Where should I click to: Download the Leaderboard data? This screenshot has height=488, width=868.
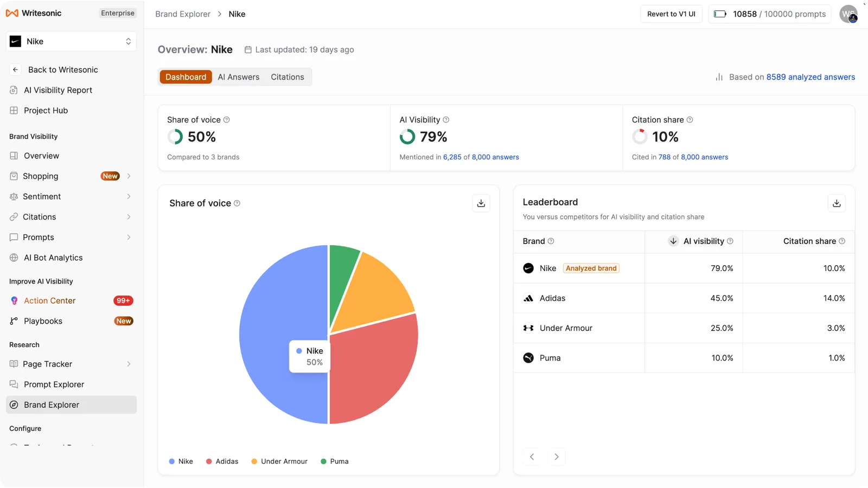[x=837, y=203]
